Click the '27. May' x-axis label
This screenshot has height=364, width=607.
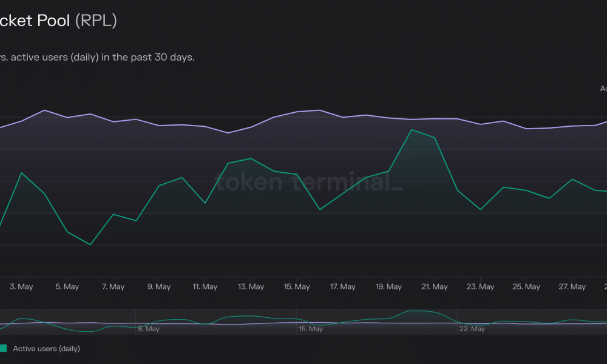572,286
